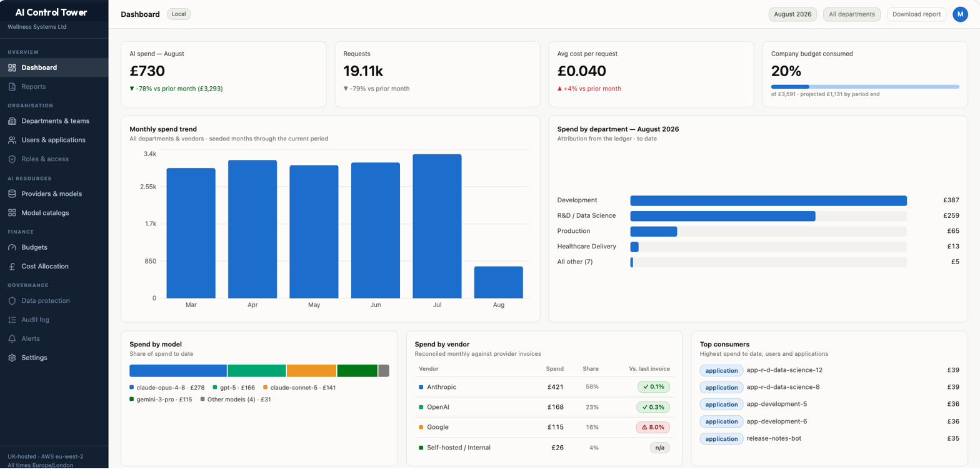
Task: Click the gpt-5 teal segment in model bar
Action: pos(257,371)
